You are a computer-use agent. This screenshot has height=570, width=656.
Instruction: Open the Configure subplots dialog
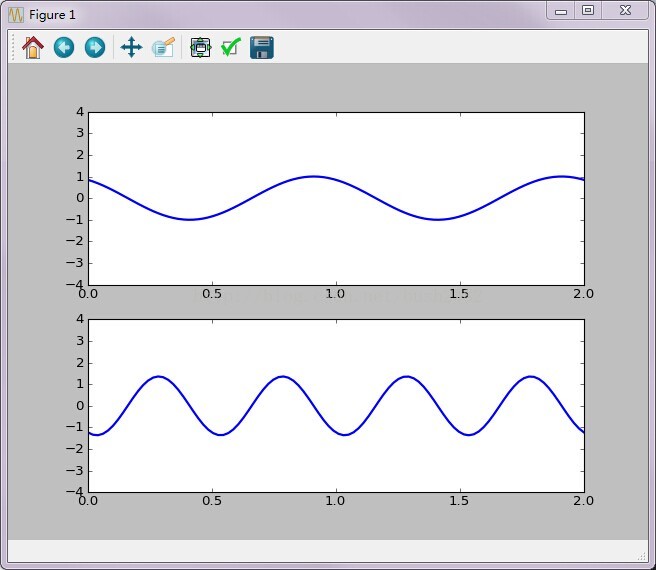click(200, 47)
